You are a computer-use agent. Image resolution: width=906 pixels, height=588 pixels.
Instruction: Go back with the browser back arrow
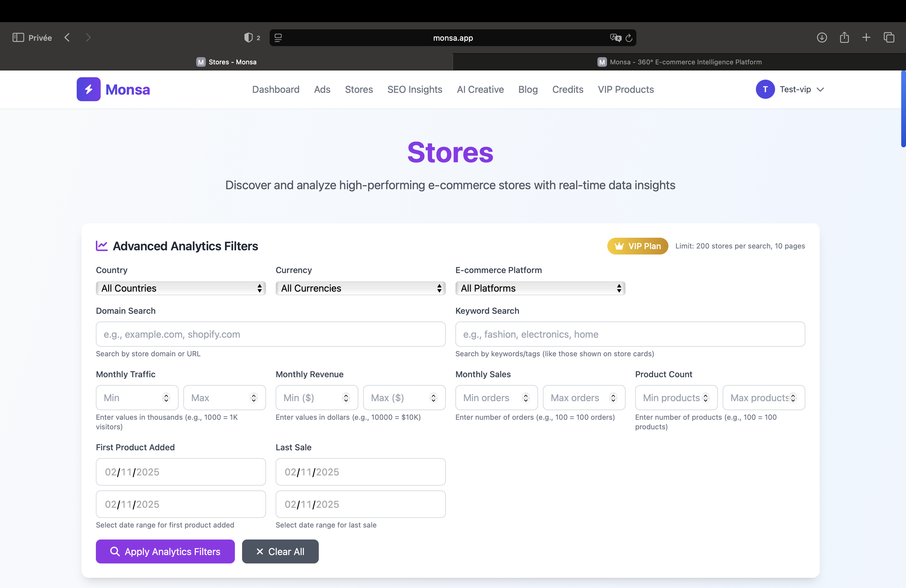click(67, 37)
